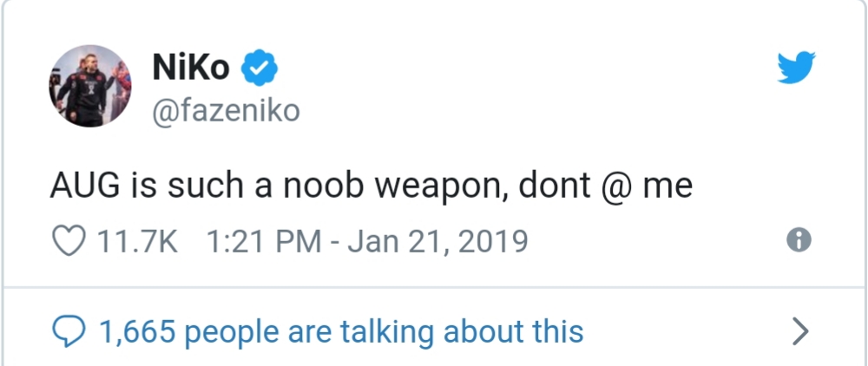Click the blue verified badge
This screenshot has width=868, height=366.
pyautogui.click(x=259, y=68)
